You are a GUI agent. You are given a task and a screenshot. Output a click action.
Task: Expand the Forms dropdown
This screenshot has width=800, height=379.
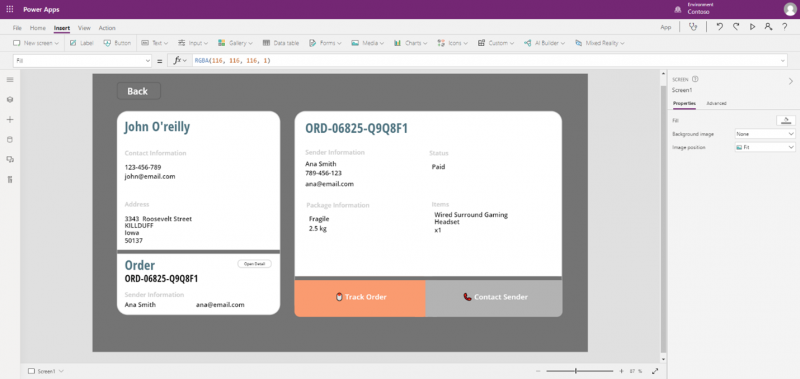click(339, 43)
